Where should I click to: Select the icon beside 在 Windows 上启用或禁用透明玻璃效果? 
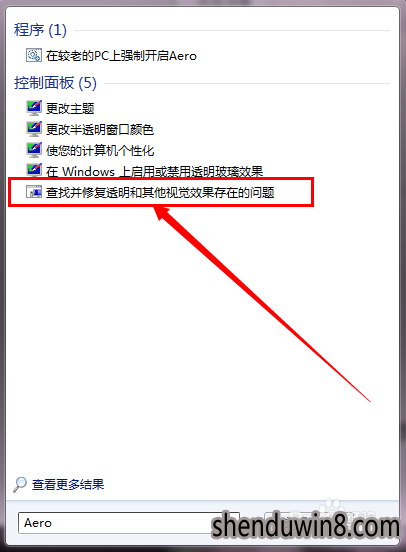click(34, 170)
